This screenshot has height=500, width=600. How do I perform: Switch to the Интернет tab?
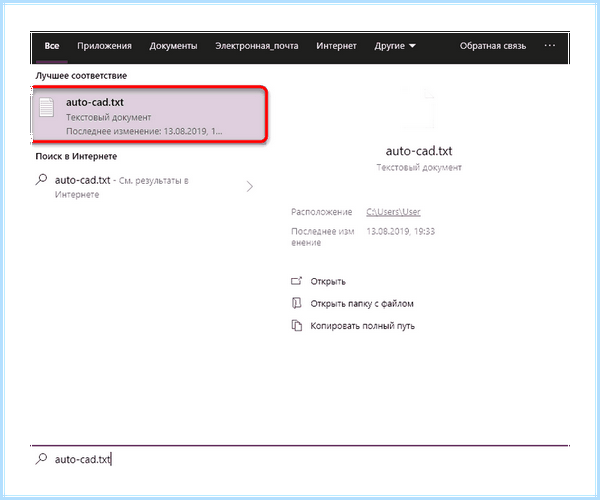coord(336,46)
